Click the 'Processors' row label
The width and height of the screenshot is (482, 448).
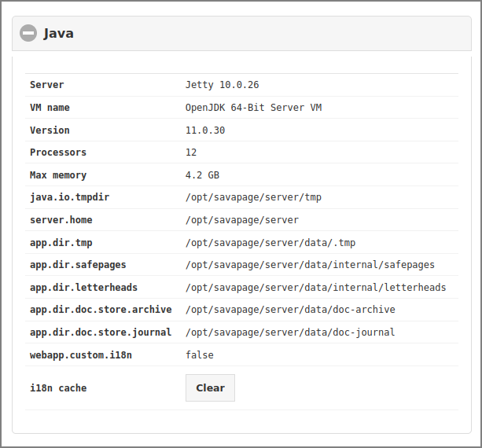tap(58, 152)
